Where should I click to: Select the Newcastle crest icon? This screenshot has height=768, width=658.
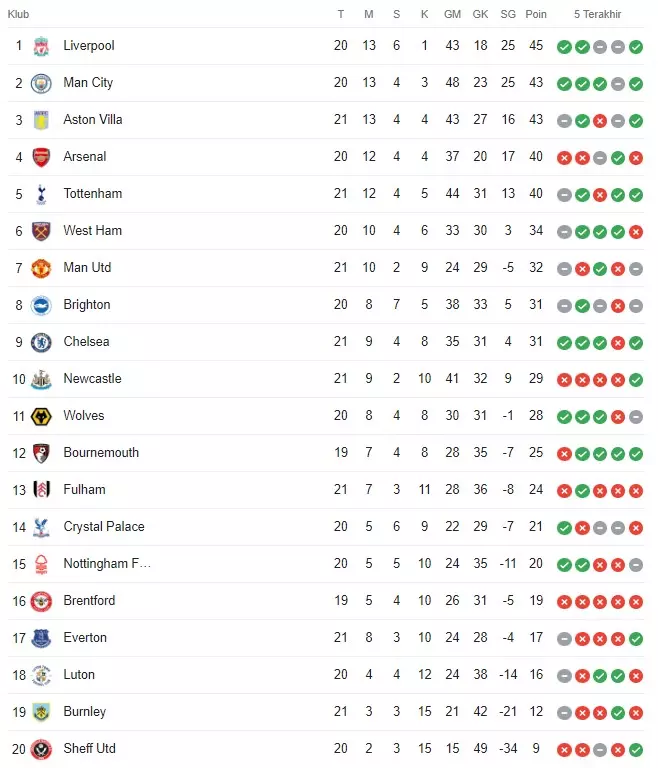(41, 379)
